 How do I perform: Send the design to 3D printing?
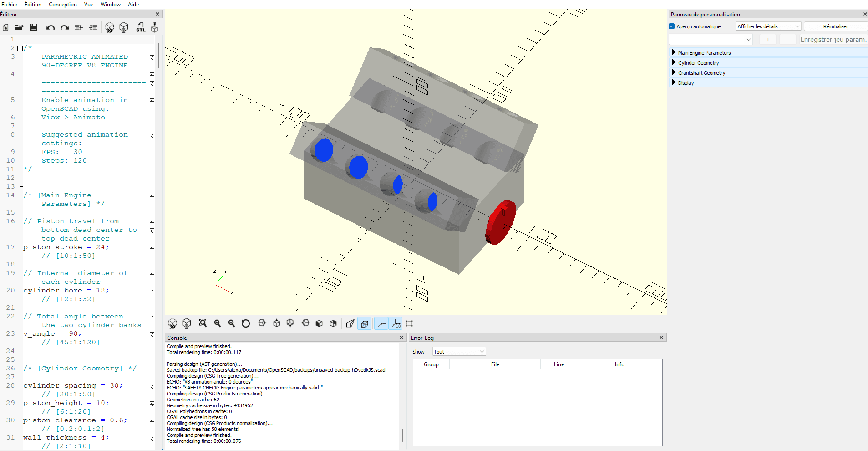(155, 28)
